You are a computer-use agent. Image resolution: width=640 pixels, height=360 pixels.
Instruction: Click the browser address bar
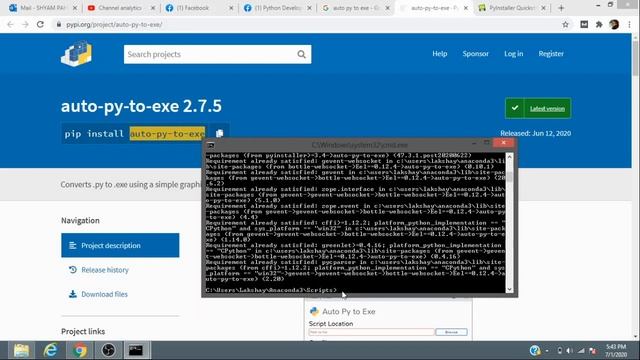point(306,24)
